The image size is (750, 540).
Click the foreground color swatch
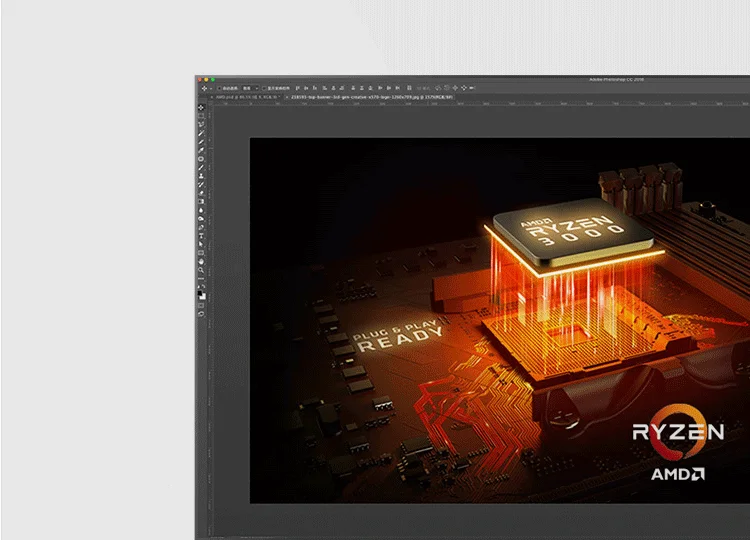click(200, 292)
